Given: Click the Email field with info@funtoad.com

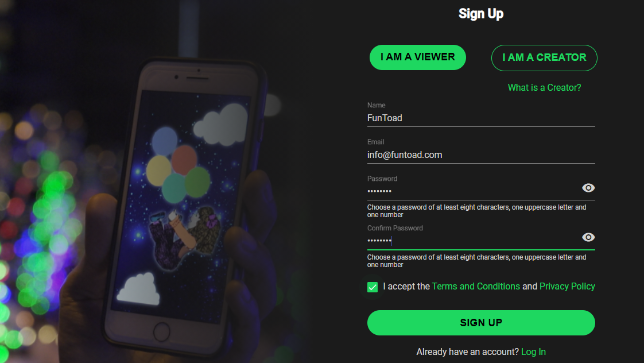Looking at the screenshot, I should tap(481, 155).
